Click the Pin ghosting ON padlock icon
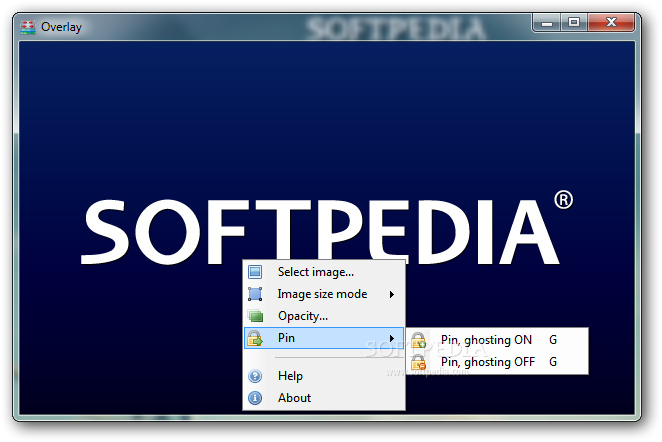 point(418,340)
